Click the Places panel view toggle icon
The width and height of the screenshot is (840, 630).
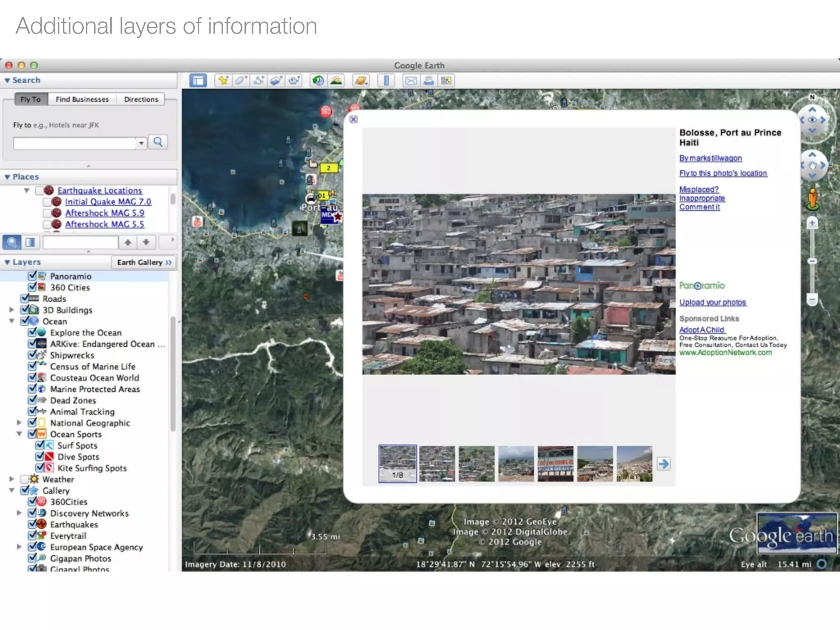[x=30, y=242]
